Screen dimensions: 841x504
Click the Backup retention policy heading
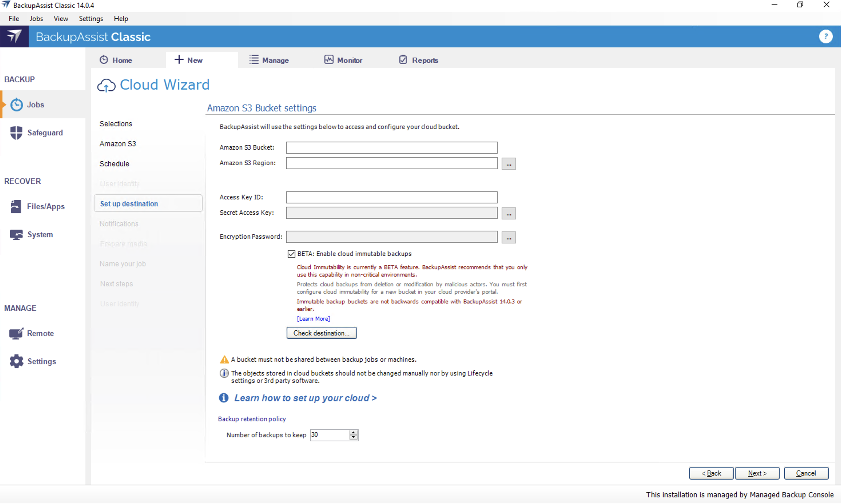pos(252,419)
